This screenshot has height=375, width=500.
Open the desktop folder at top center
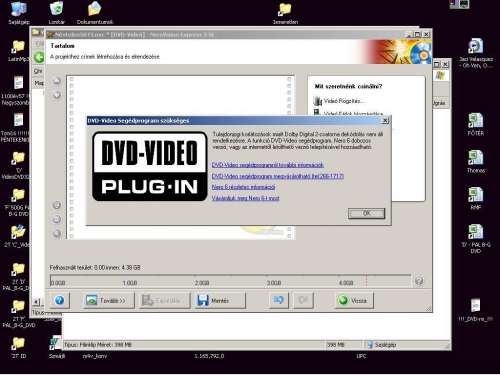tap(285, 13)
